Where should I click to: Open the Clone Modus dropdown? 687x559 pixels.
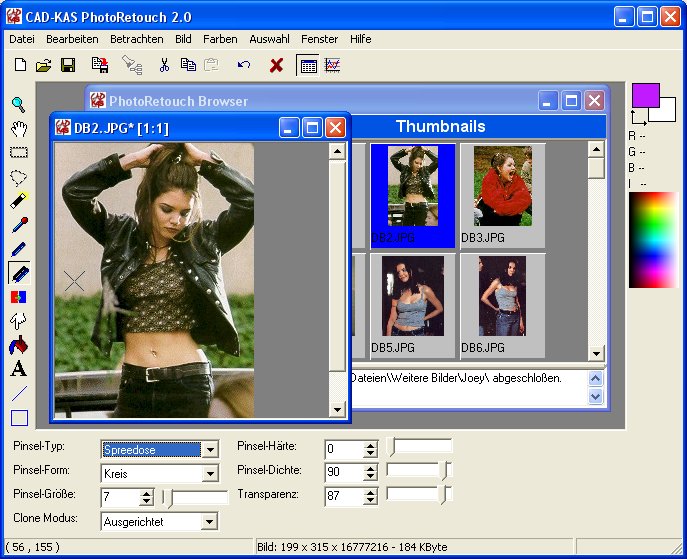pos(209,521)
